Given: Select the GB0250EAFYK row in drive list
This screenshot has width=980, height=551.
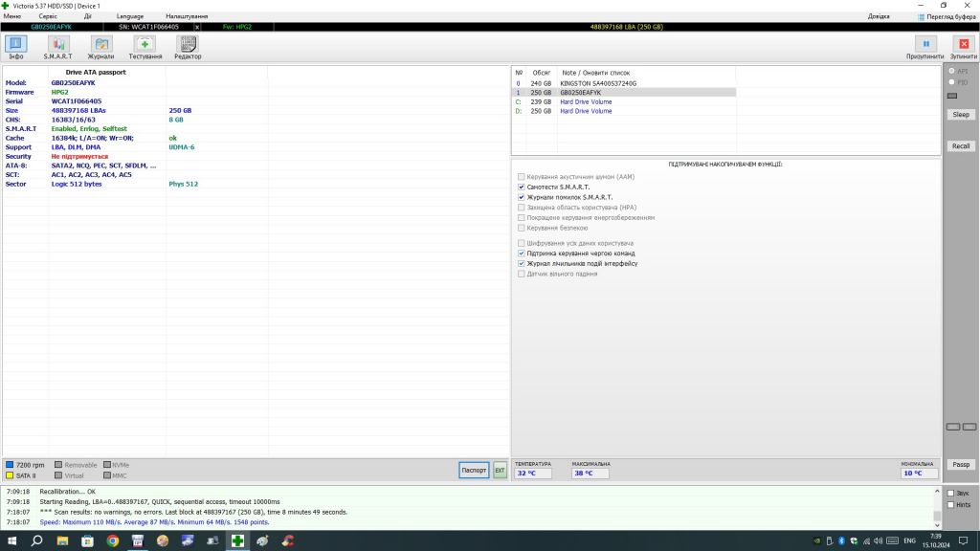Looking at the screenshot, I should (x=624, y=93).
